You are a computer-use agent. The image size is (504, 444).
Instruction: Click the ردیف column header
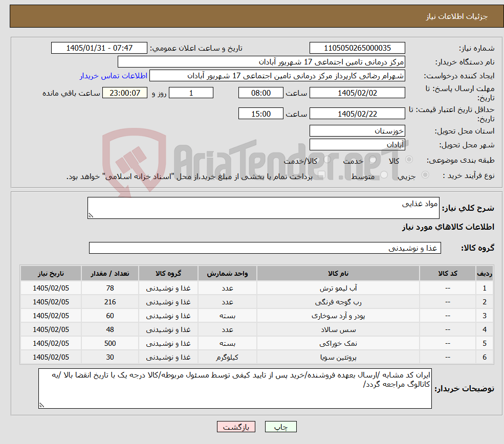[485, 273]
